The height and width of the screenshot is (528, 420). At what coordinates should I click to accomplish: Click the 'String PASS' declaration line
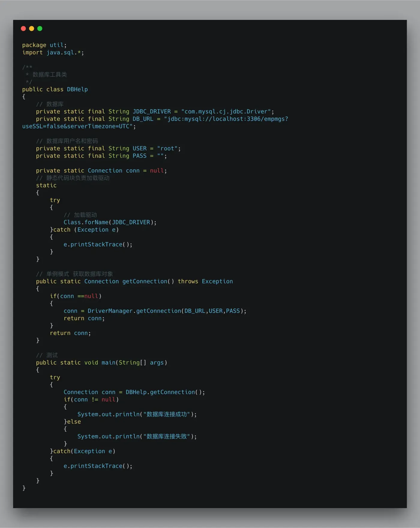pyautogui.click(x=101, y=156)
